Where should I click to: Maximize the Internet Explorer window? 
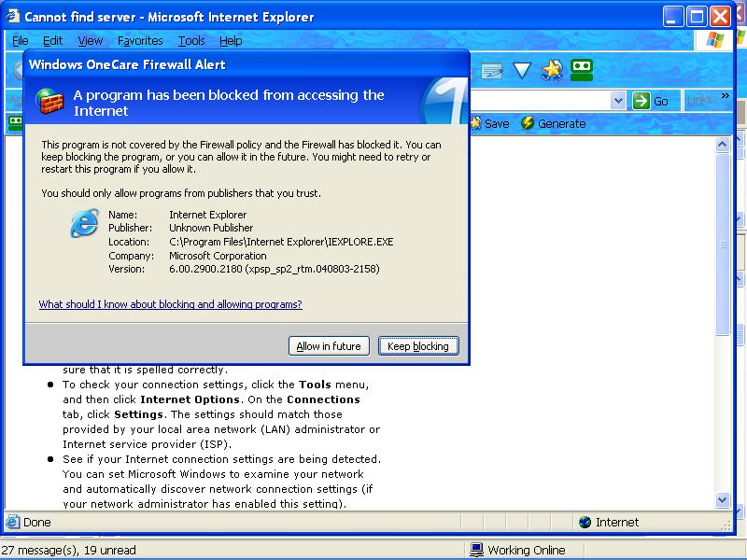tap(697, 17)
